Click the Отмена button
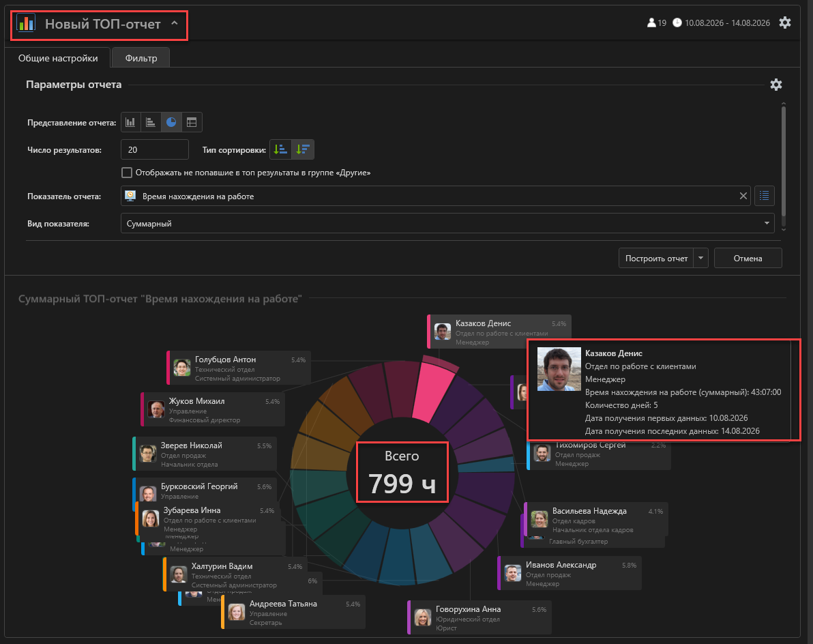 click(748, 259)
